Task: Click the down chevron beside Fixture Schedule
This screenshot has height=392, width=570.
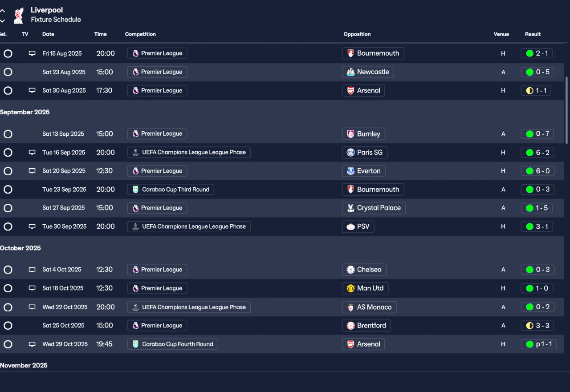Action: pyautogui.click(x=3, y=20)
